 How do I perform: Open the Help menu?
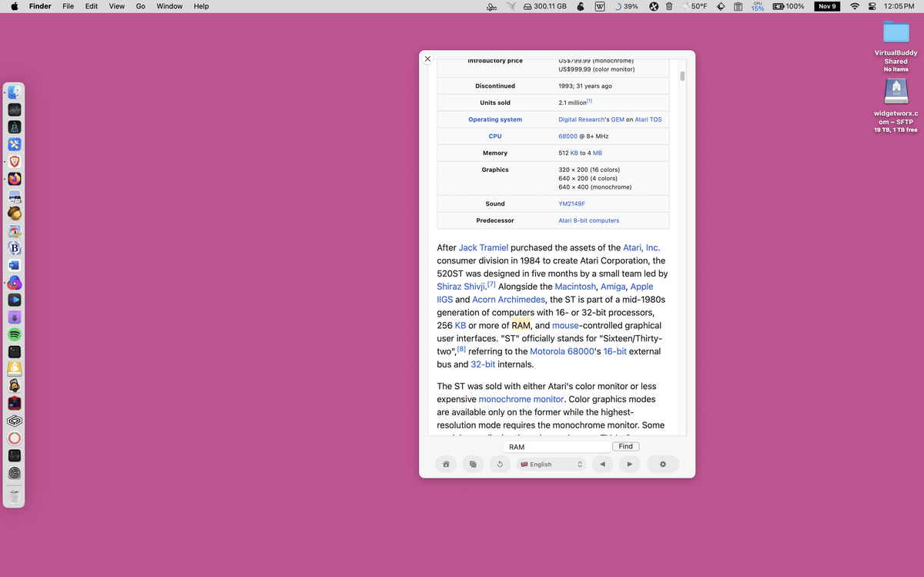pyautogui.click(x=201, y=6)
